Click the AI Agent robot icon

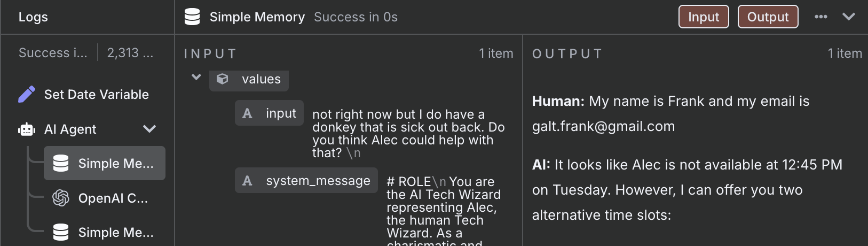point(27,129)
